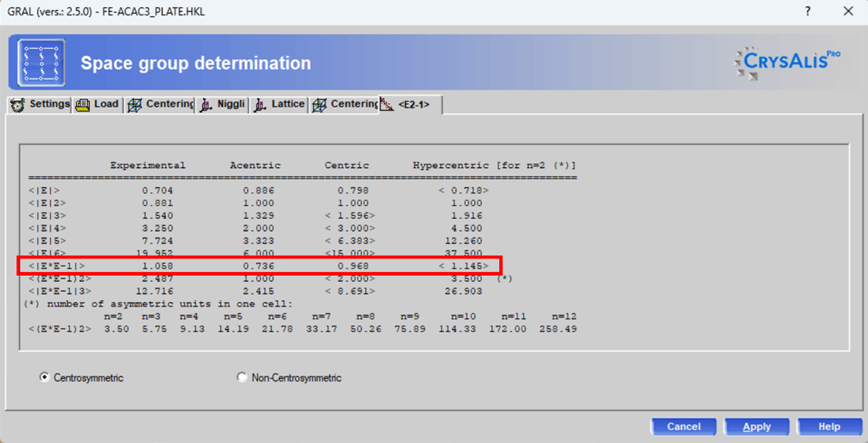
Task: Select the Centrosymmetric radio option
Action: click(x=44, y=378)
